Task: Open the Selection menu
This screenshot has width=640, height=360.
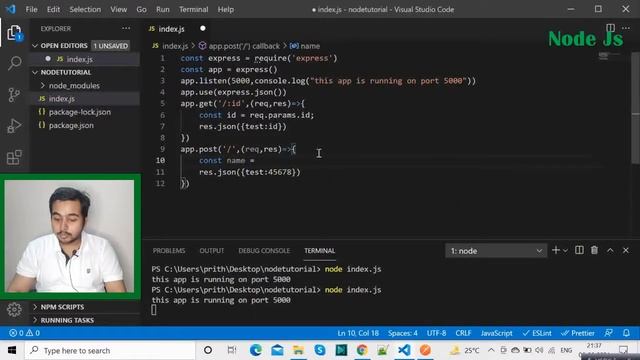Action: click(85, 9)
